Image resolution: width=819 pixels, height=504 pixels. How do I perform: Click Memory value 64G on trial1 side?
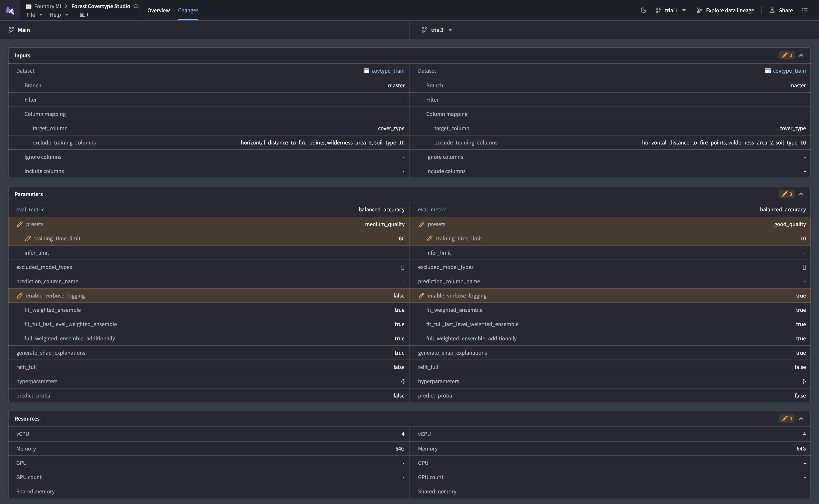(x=801, y=449)
